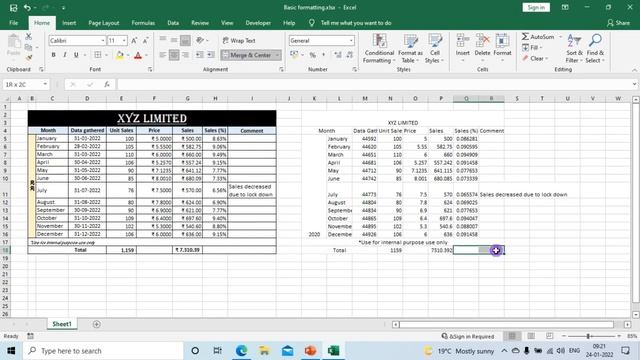Screen dimensions: 640x360
Task: Click the Decrease Font Size icon
Action: (145, 40)
